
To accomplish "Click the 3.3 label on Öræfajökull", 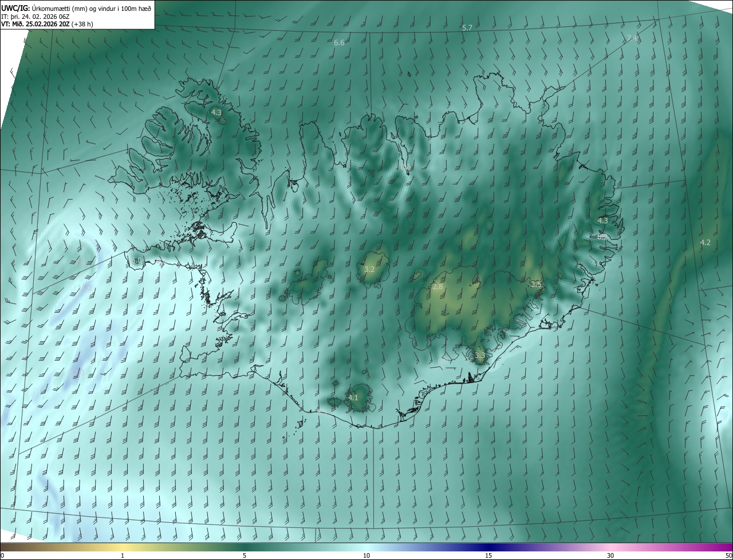I will click(480, 355).
